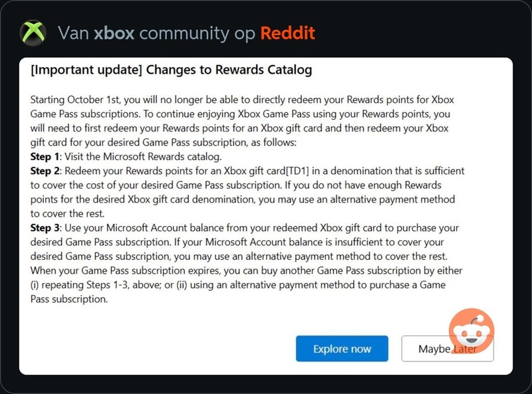Click the Xbox logo icon
This screenshot has height=394, width=532.
(x=33, y=33)
